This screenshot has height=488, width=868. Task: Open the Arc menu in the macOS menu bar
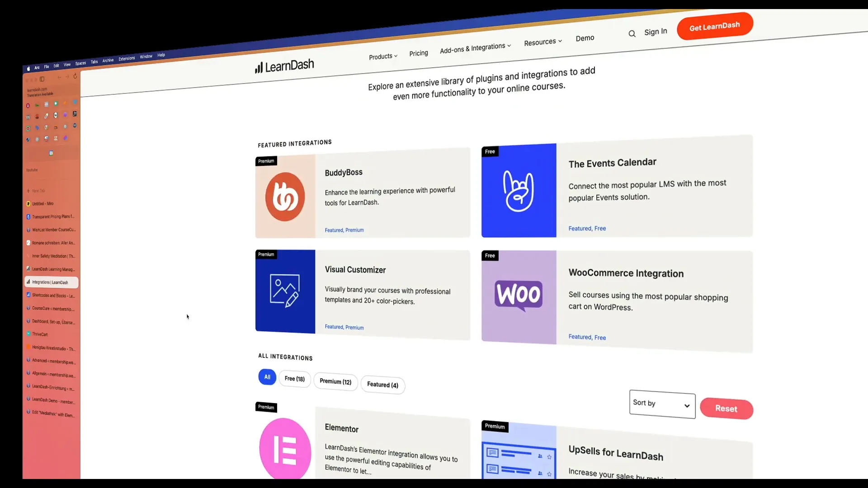(x=37, y=67)
